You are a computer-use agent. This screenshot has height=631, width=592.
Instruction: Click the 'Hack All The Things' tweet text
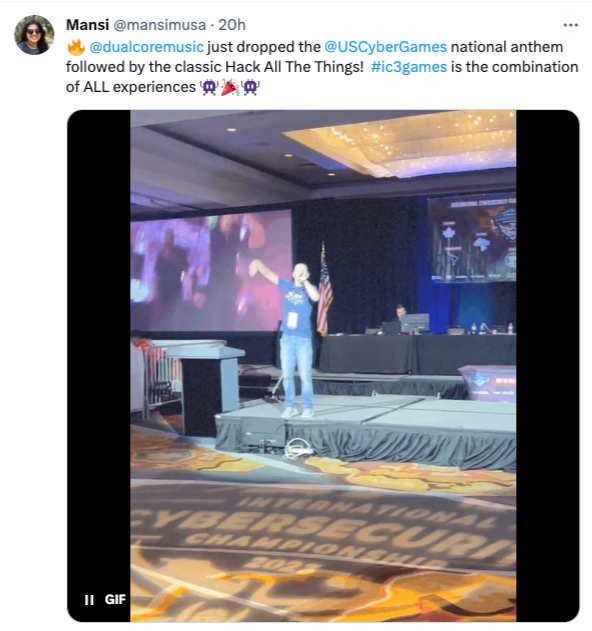294,67
